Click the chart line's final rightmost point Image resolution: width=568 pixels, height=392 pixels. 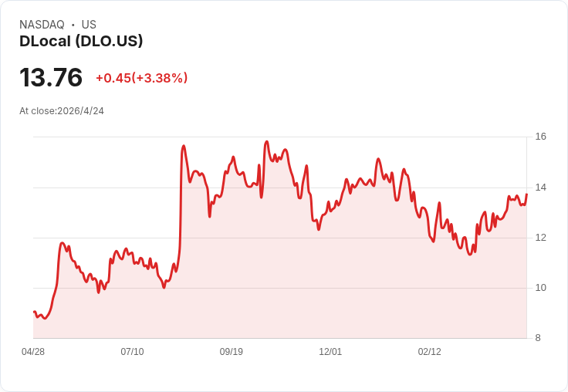coord(526,194)
